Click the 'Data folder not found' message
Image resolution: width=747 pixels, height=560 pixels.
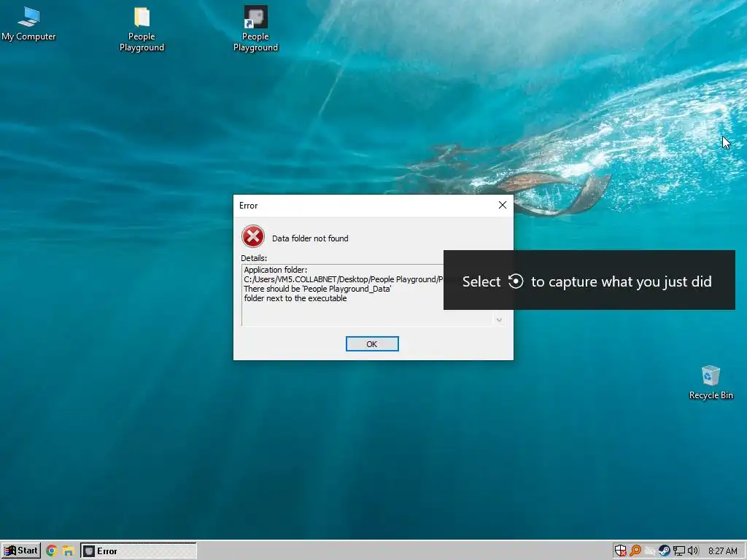tap(310, 238)
